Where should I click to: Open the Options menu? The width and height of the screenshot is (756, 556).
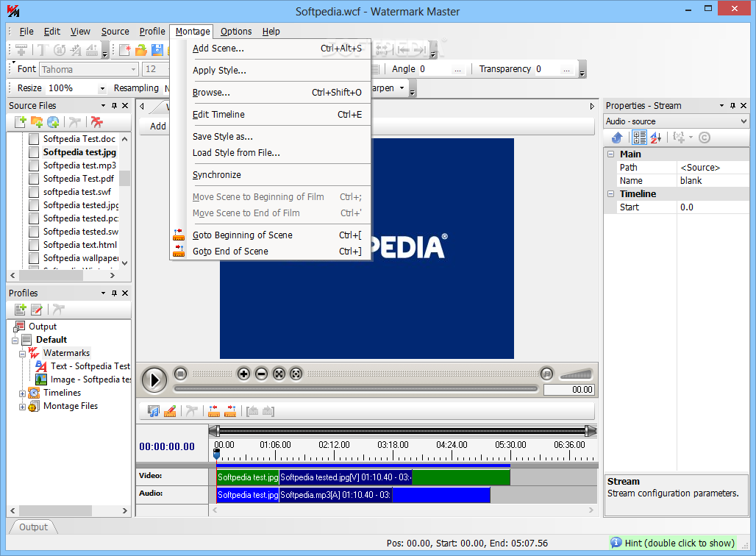click(x=236, y=32)
